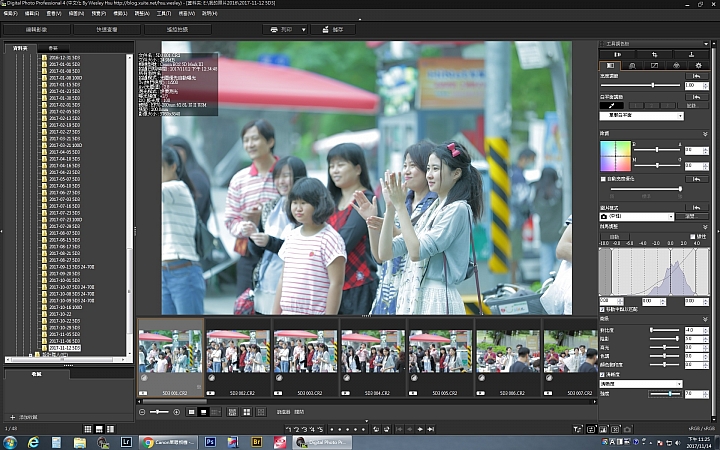
Task: Click the Remote Shooting toolbar button
Action: pyautogui.click(x=178, y=30)
